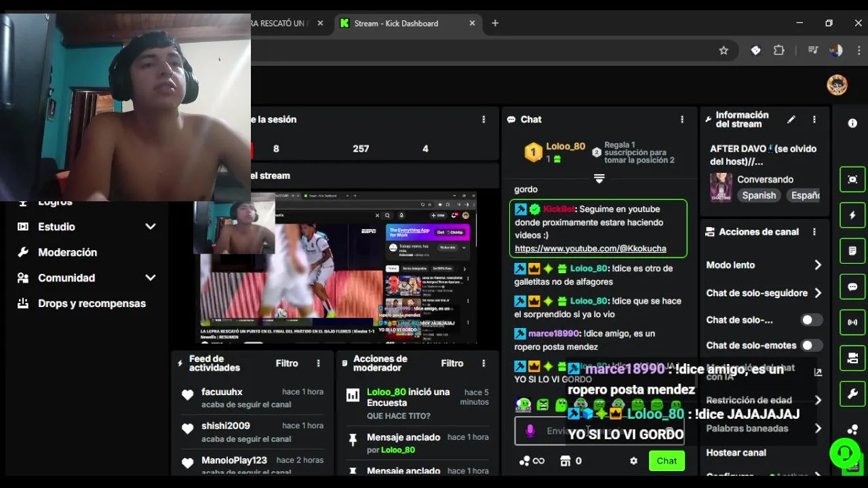Click Loloo_80 top gifter name

(566, 146)
